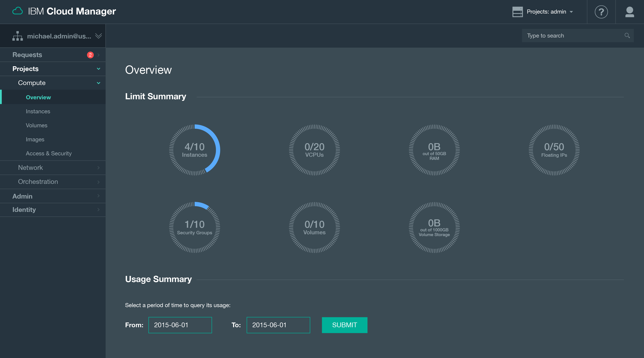Click the SUBMIT button
644x358 pixels.
[344, 325]
